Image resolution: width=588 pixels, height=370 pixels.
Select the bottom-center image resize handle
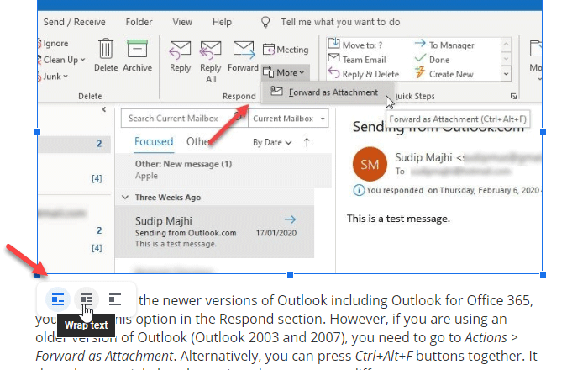pyautogui.click(x=290, y=275)
